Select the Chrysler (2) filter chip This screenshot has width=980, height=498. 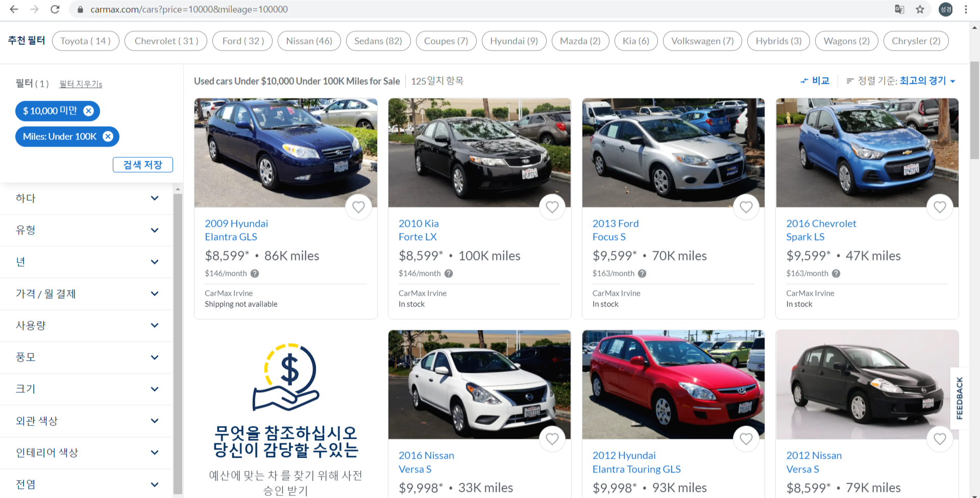click(916, 41)
